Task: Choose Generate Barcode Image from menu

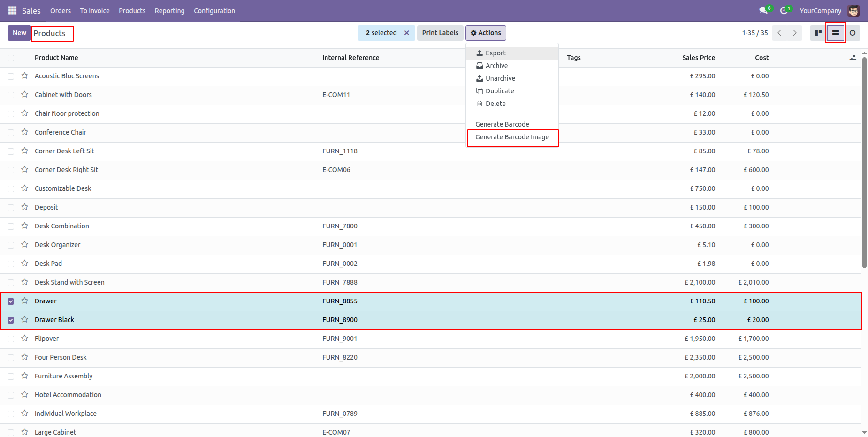Action: (512, 137)
